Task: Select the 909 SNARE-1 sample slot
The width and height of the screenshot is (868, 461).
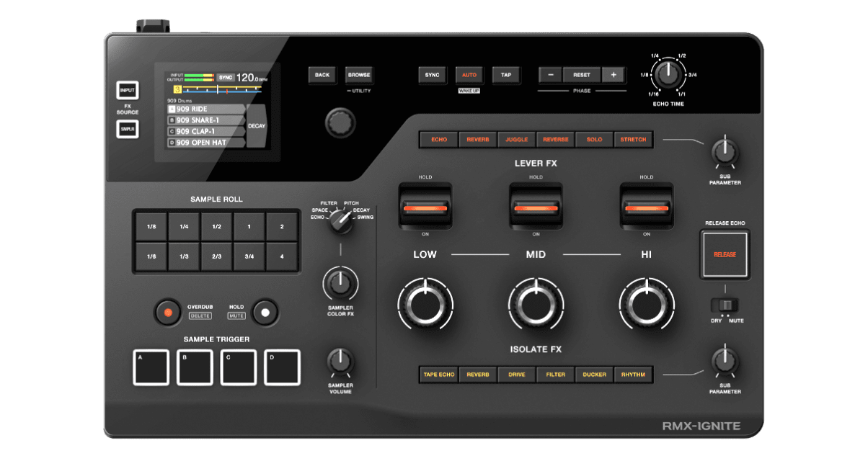Action: point(206,120)
